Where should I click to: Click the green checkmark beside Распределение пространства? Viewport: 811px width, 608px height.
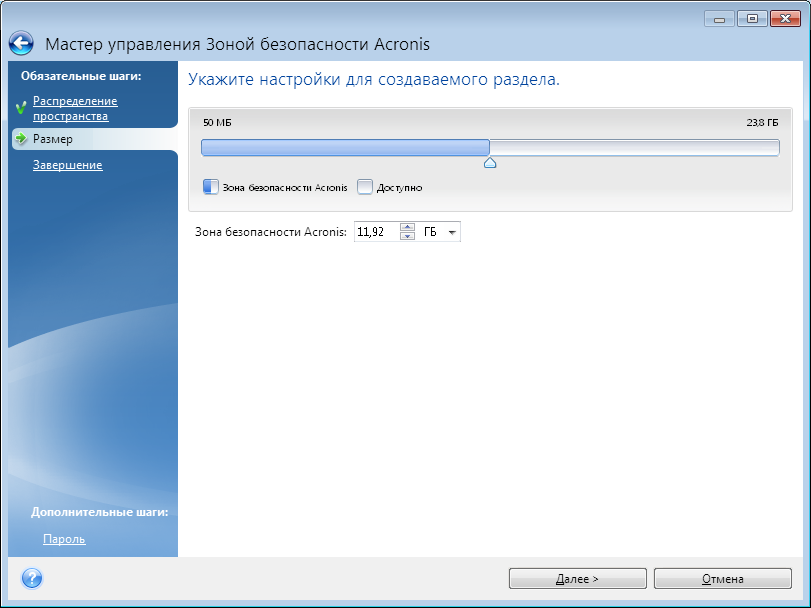click(20, 108)
